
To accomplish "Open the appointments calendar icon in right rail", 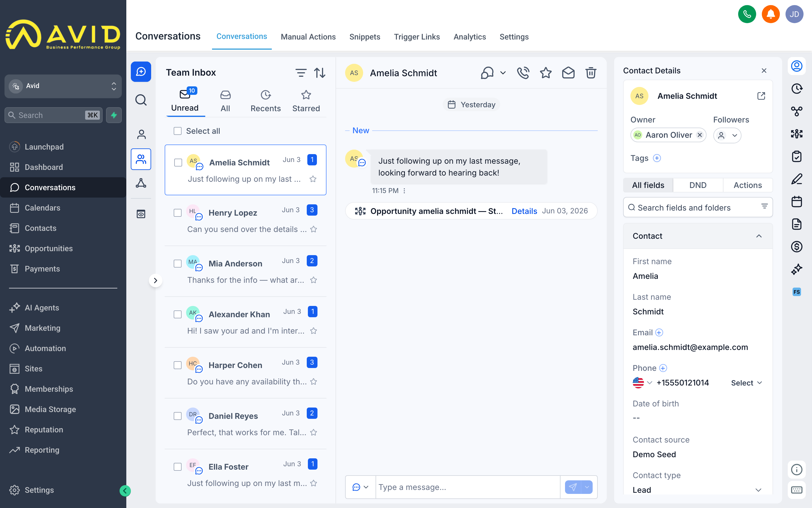I will 796,202.
